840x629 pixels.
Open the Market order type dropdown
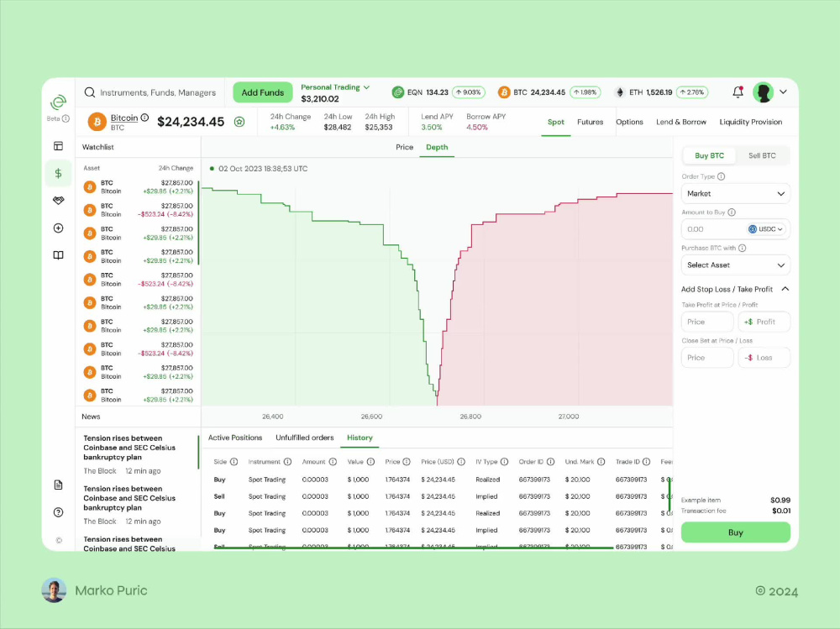pos(736,193)
